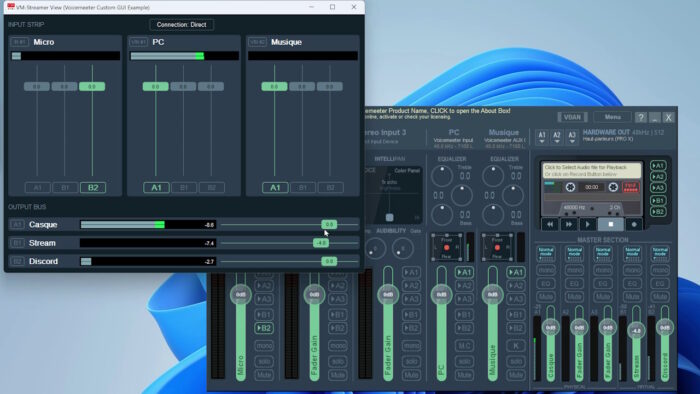Screen dimensions: 700x394
Task: Route cassette playback to A2
Action: [x=658, y=177]
